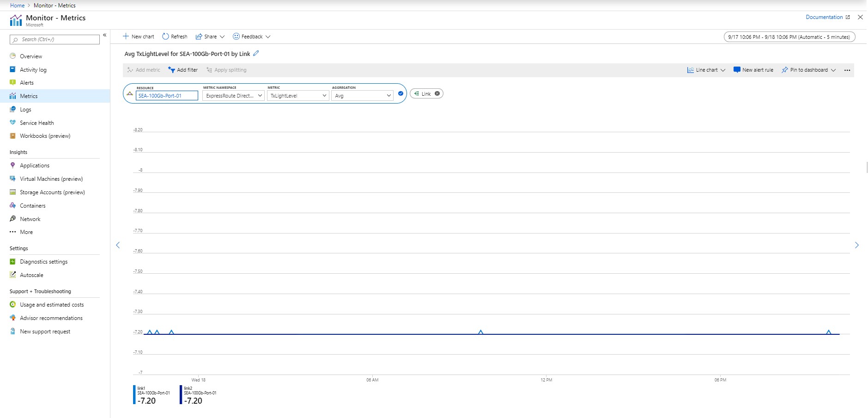Open Alerts from the sidebar

click(x=27, y=82)
